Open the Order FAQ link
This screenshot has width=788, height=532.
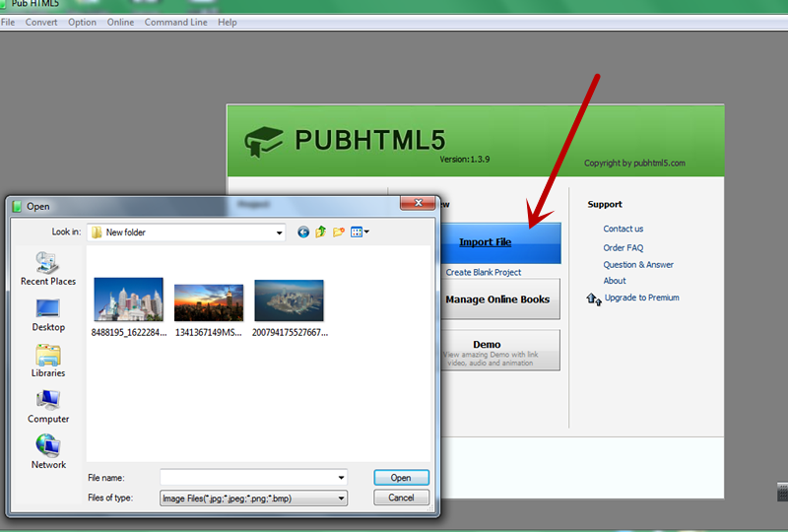point(624,248)
